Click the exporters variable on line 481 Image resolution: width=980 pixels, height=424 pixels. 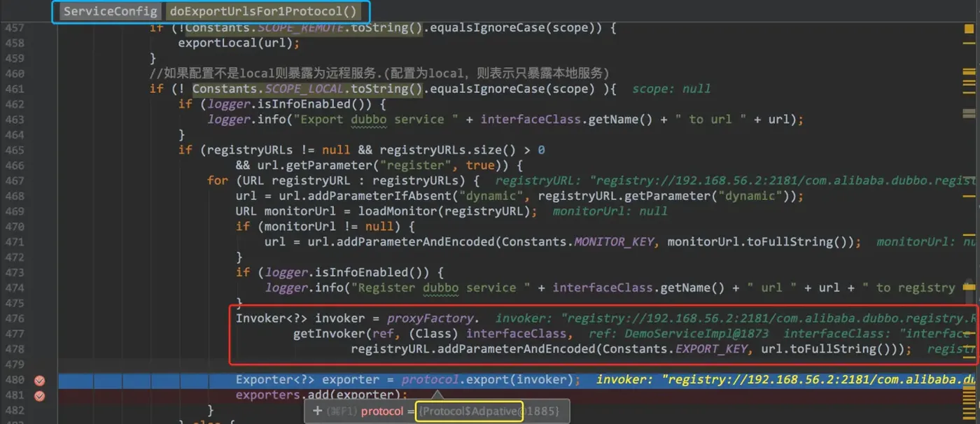[268, 395]
